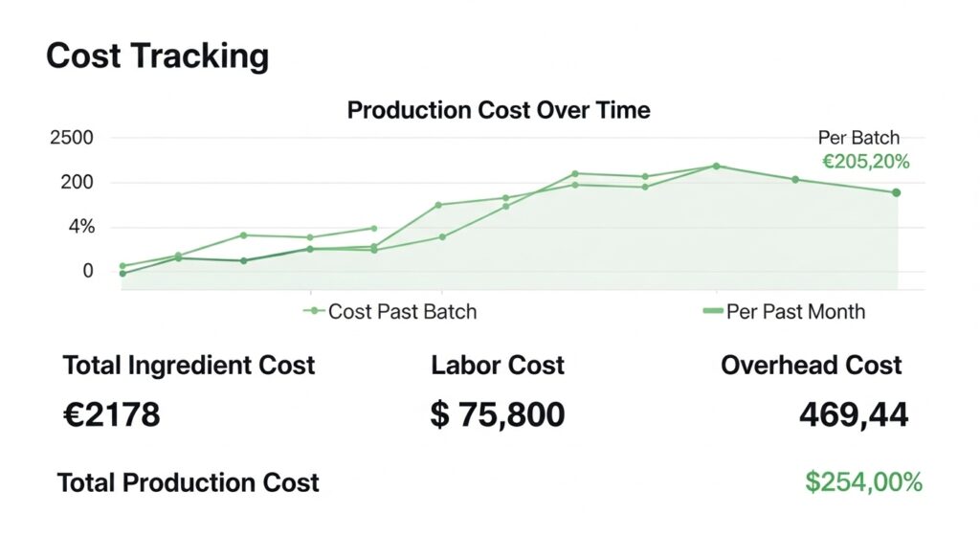
Task: Select the "Labor Cost" label
Action: pos(498,365)
